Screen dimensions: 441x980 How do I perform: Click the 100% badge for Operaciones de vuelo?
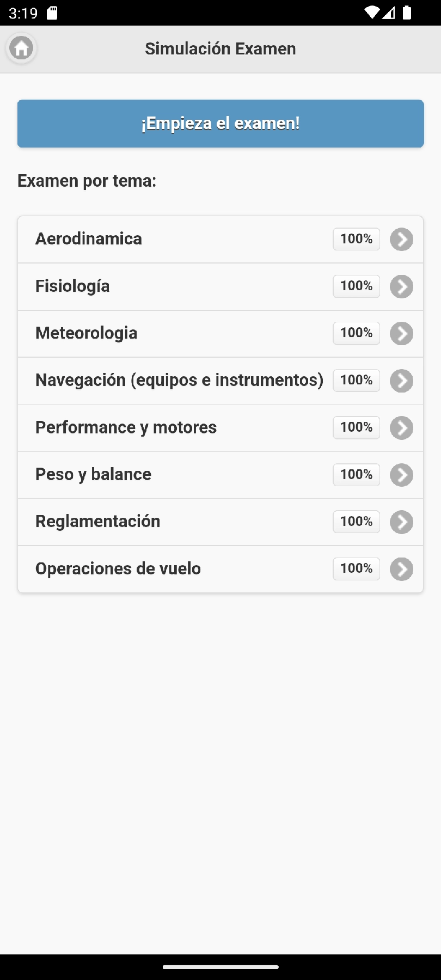coord(356,568)
